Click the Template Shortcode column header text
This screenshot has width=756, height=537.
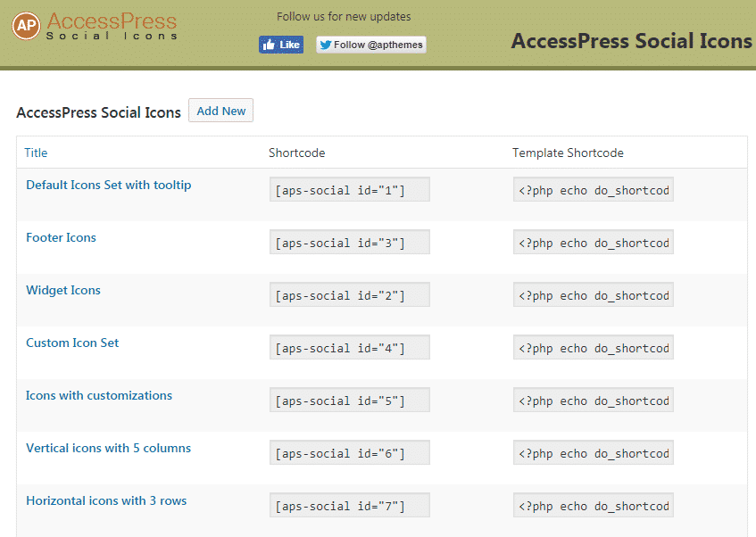[568, 153]
